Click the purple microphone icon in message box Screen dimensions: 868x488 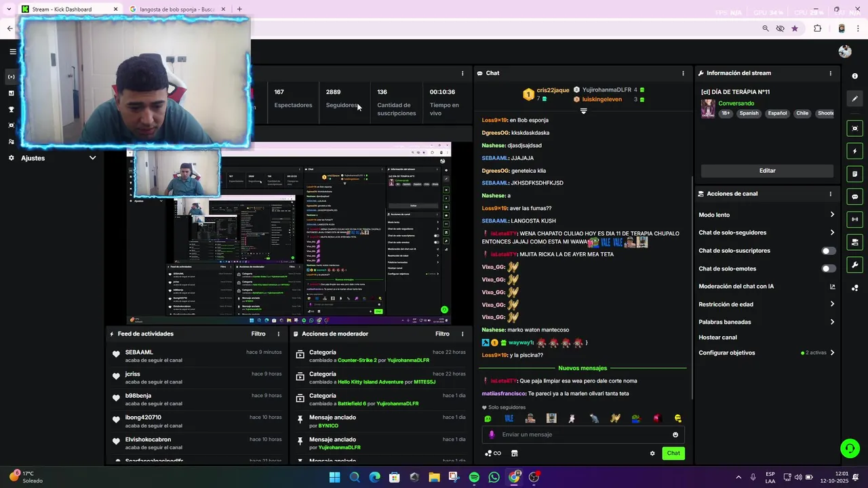tap(493, 434)
